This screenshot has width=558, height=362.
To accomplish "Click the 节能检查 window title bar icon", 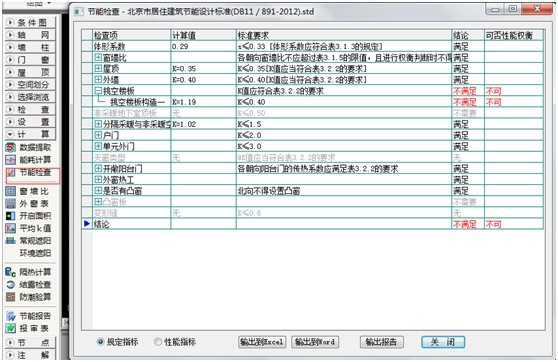I will click(78, 11).
